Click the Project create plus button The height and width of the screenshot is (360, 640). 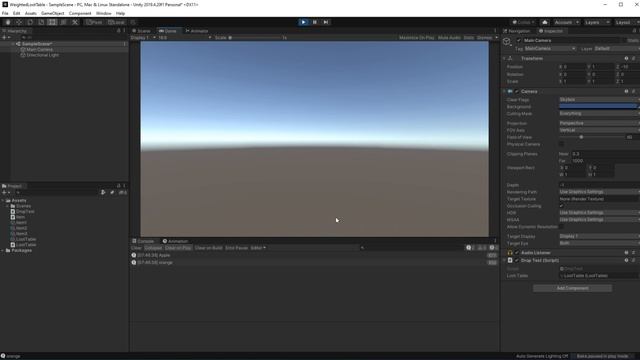click(5, 193)
